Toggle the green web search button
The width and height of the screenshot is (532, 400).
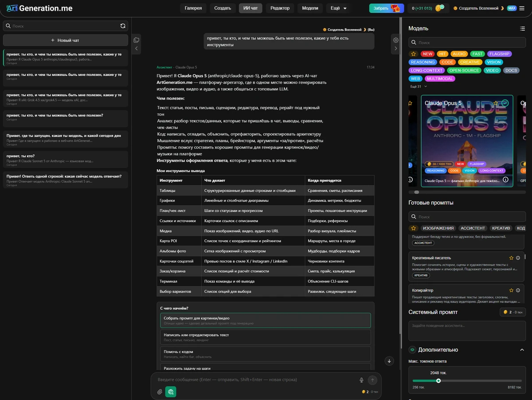point(171,392)
